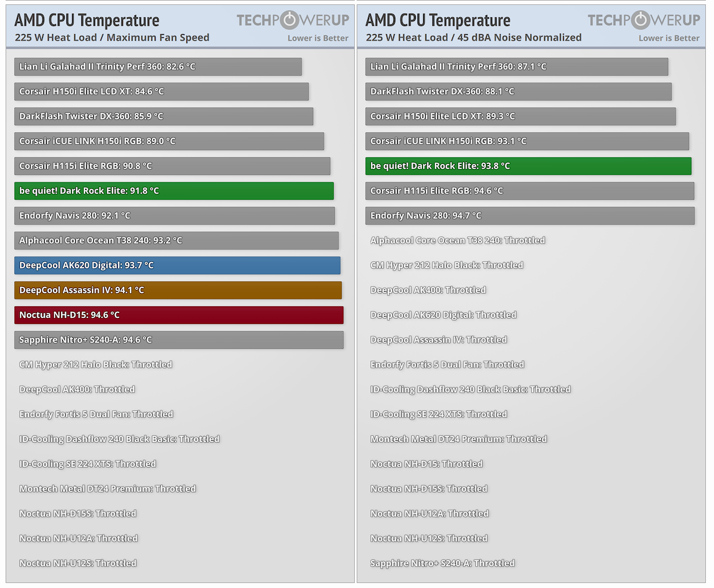The height and width of the screenshot is (588, 714).
Task: Select the Lian Li Galahad II 82.6 °C bar
Action: point(158,66)
